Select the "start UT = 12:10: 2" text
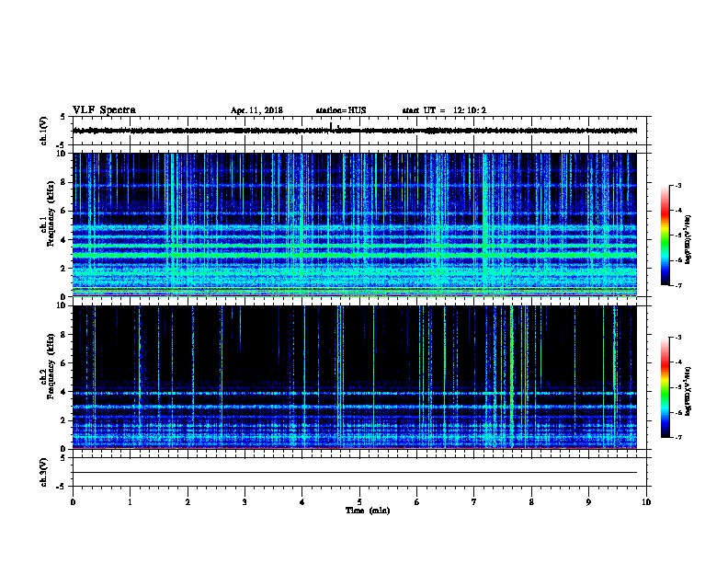This screenshot has width=728, height=563. click(x=444, y=110)
